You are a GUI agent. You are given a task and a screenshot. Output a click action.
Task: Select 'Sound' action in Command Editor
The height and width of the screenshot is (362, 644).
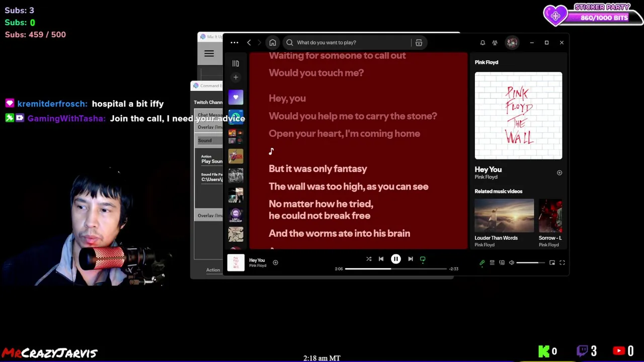[x=210, y=141]
